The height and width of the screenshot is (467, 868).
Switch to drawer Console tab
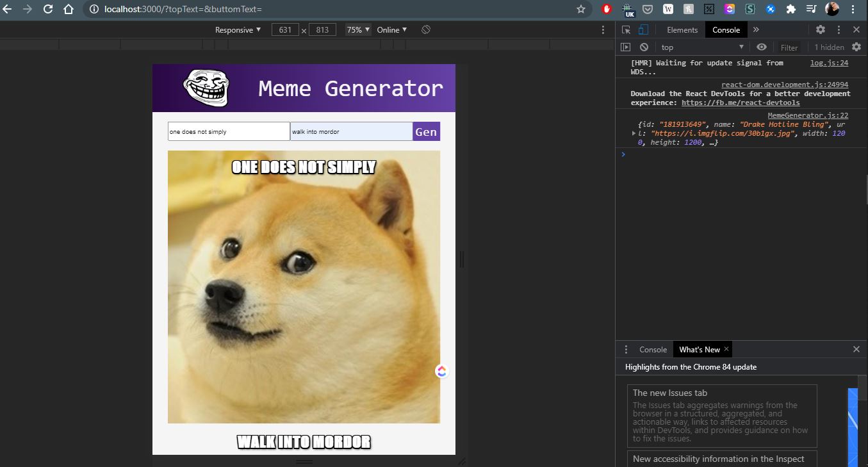(x=653, y=350)
